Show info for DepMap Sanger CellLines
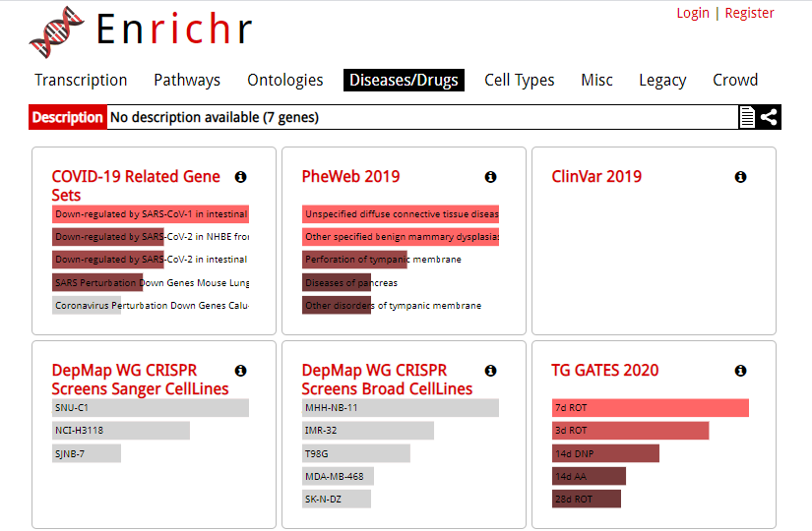This screenshot has width=812, height=531. pos(240,371)
